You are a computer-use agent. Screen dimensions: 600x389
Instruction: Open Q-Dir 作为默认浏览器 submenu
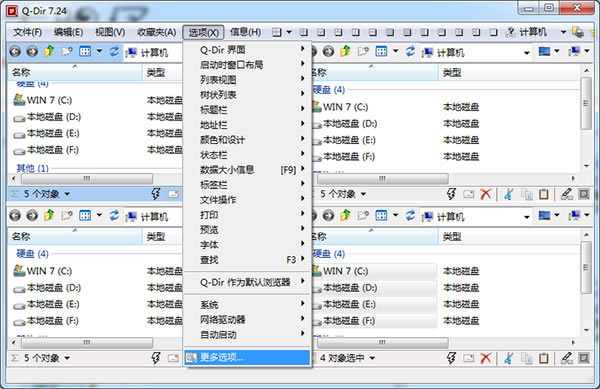pyautogui.click(x=247, y=282)
